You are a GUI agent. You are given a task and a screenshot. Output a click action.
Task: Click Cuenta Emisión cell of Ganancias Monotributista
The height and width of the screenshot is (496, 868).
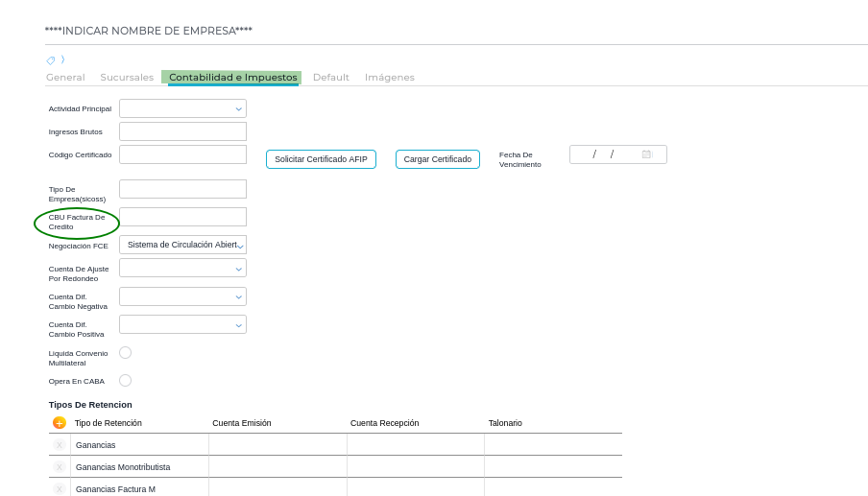point(277,466)
